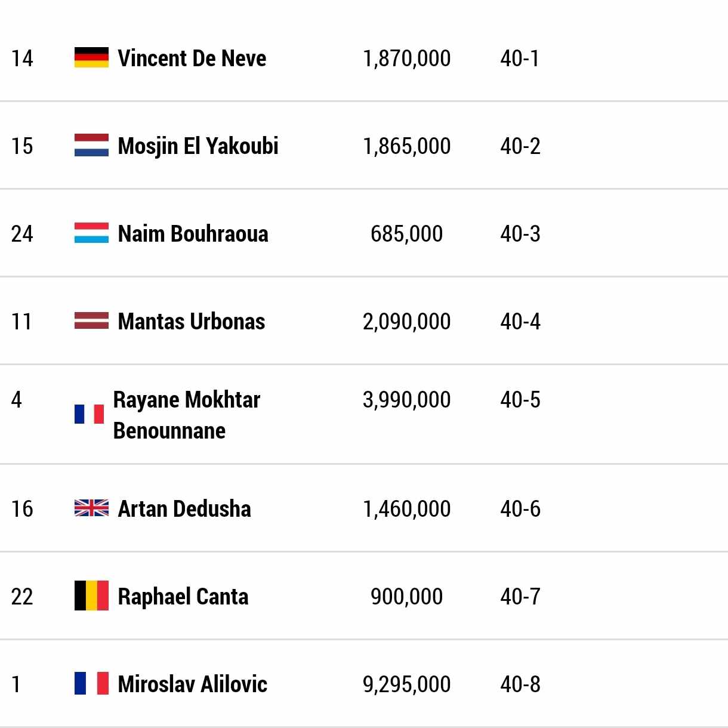Screen dimensions: 728x728
Task: Click the Luxembourg flag beside Naim Bouhraoua
Action: pyautogui.click(x=91, y=233)
